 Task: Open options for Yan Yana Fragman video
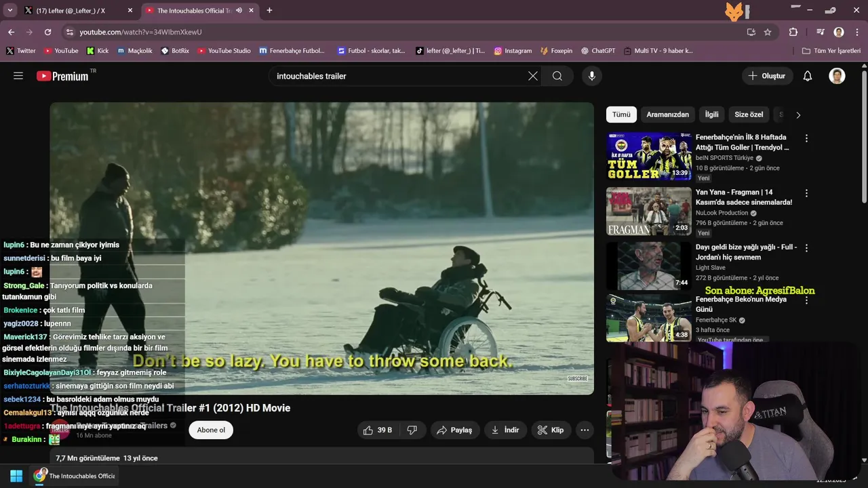pos(806,193)
